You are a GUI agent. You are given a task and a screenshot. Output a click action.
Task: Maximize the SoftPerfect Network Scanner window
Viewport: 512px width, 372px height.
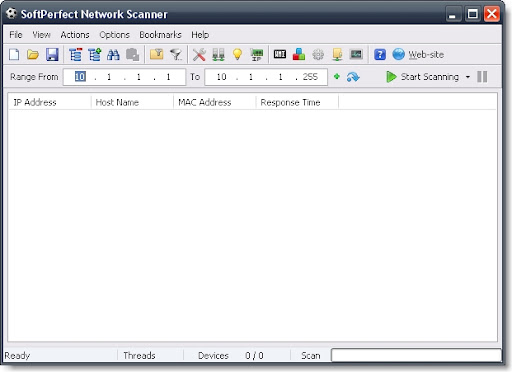tap(472, 14)
